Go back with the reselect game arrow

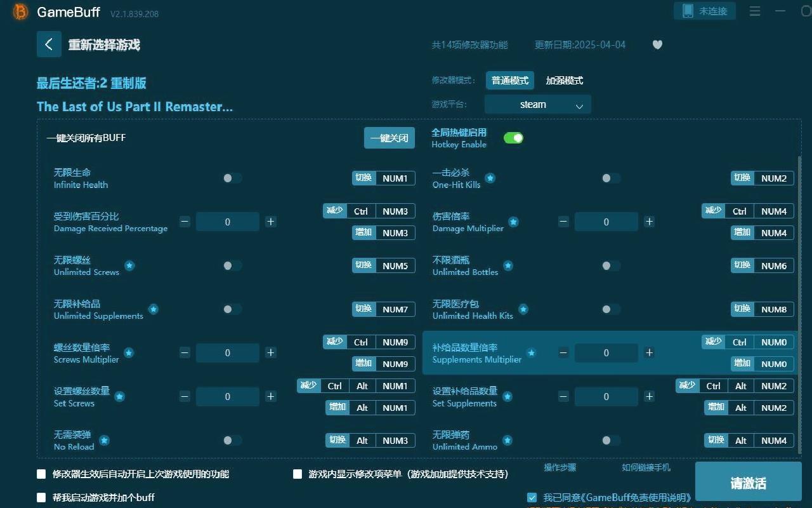coord(49,44)
